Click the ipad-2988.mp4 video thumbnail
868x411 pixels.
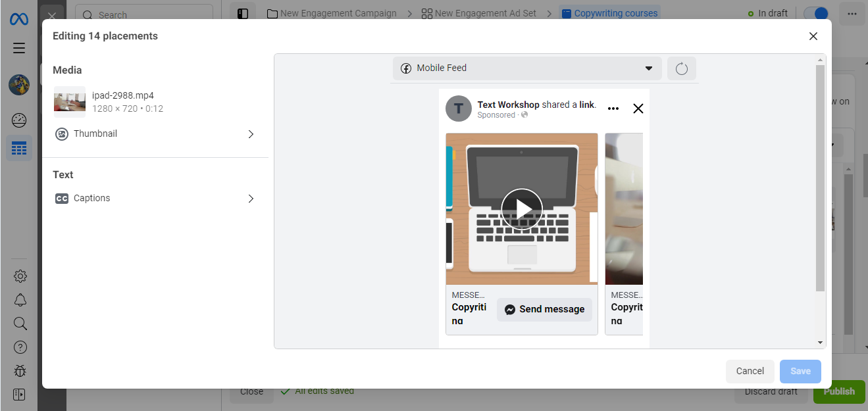point(70,102)
